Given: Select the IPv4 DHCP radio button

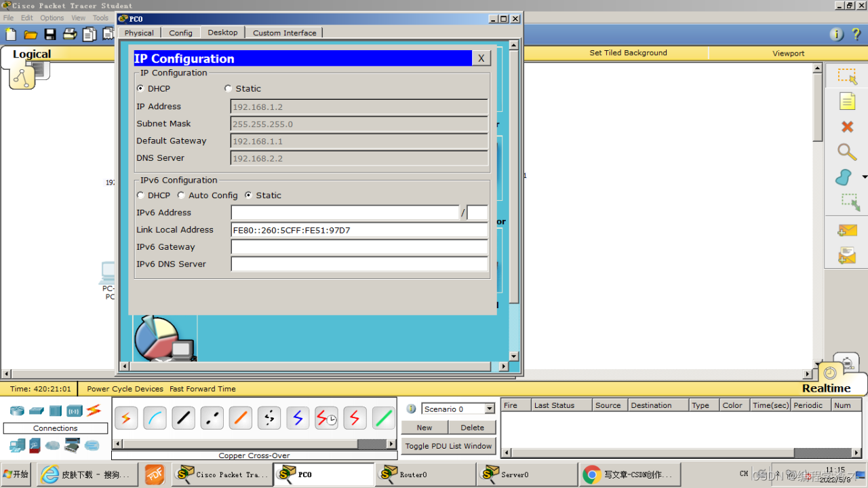Looking at the screenshot, I should (x=141, y=88).
